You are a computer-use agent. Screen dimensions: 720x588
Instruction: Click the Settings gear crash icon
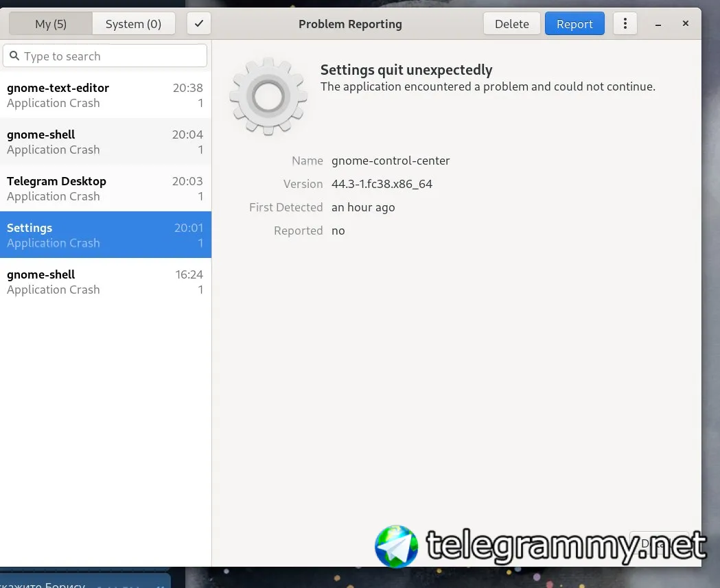pos(268,96)
